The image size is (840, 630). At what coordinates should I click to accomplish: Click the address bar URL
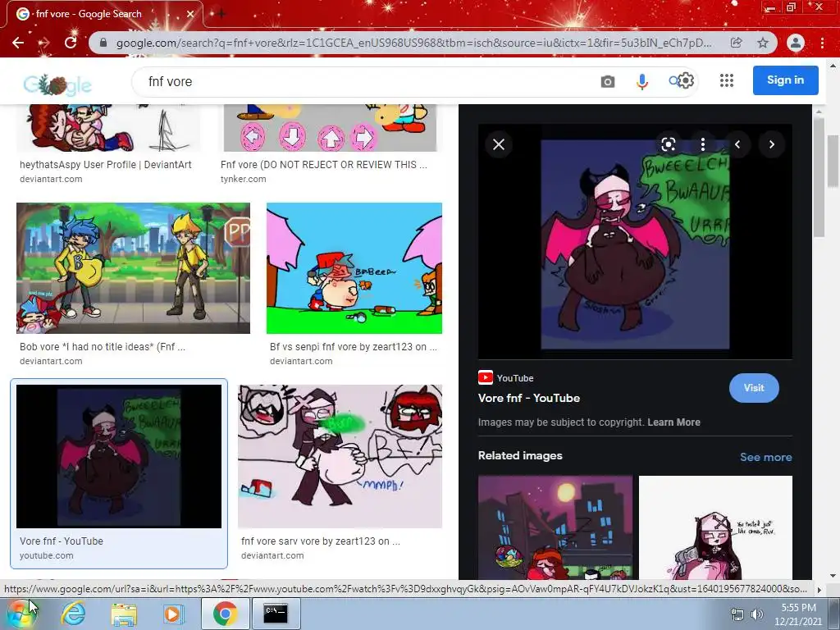[x=413, y=43]
